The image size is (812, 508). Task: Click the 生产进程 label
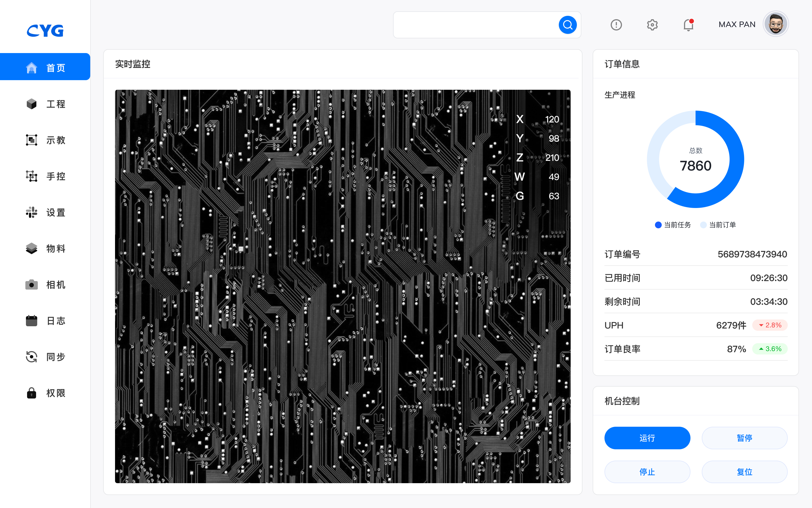(620, 95)
